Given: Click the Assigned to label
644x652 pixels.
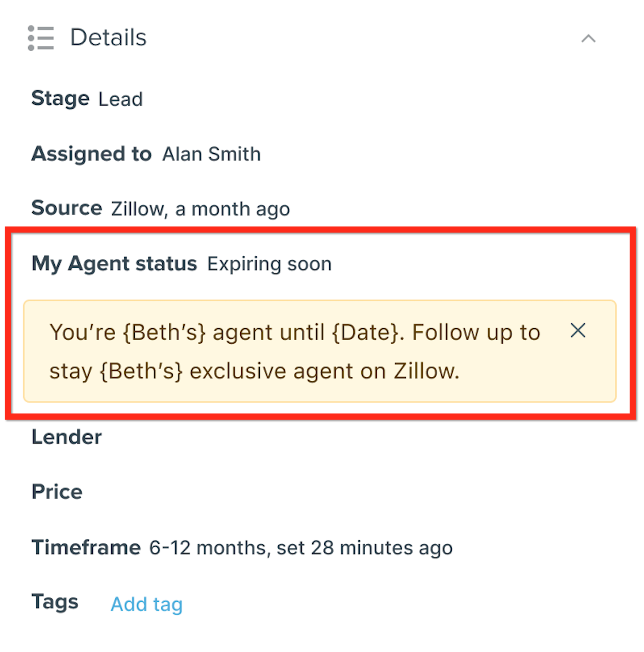Looking at the screenshot, I should (91, 154).
